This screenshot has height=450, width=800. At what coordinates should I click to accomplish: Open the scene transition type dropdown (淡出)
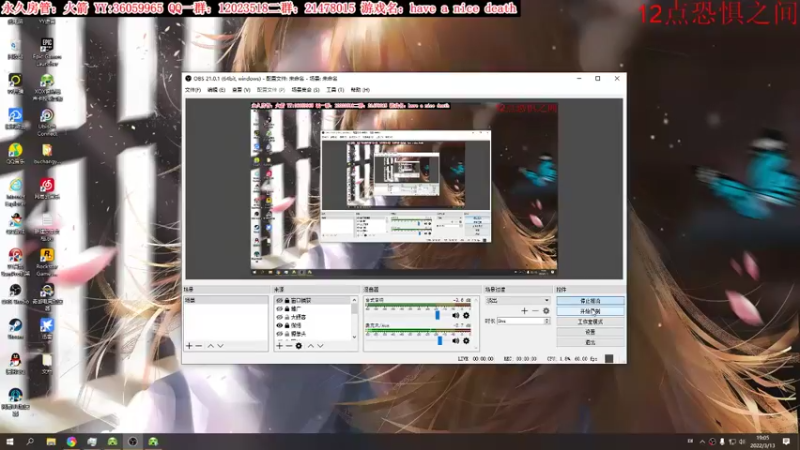pos(517,301)
